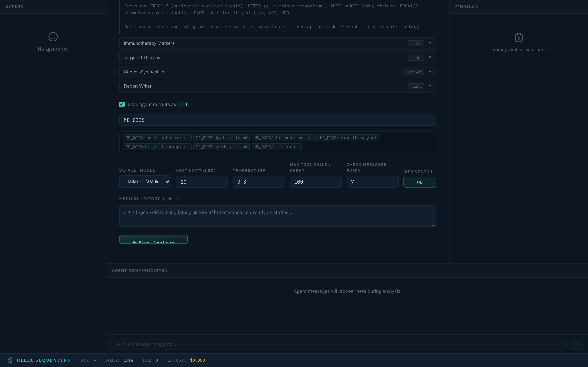This screenshot has width=588, height=367.
Task: Toggle Web Search ON button
Action: pyautogui.click(x=419, y=182)
